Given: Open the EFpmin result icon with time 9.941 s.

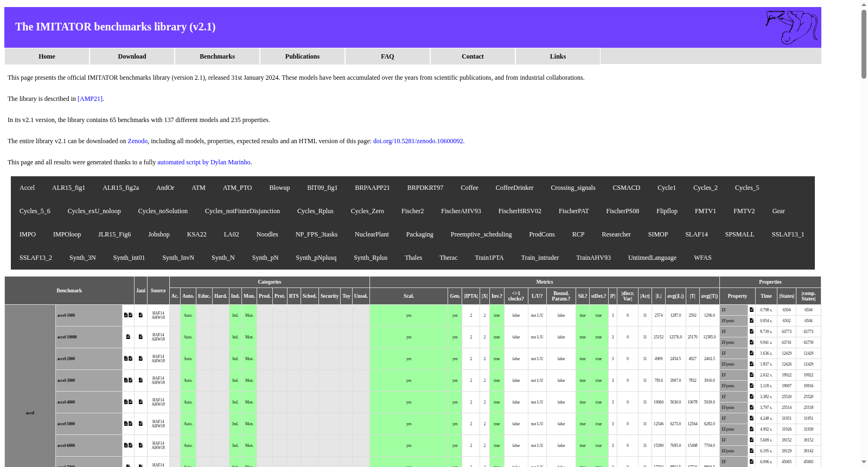Looking at the screenshot, I should pos(751,342).
